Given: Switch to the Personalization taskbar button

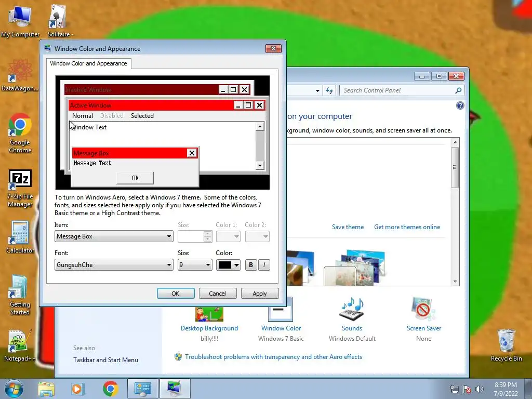Looking at the screenshot, I should (175, 389).
